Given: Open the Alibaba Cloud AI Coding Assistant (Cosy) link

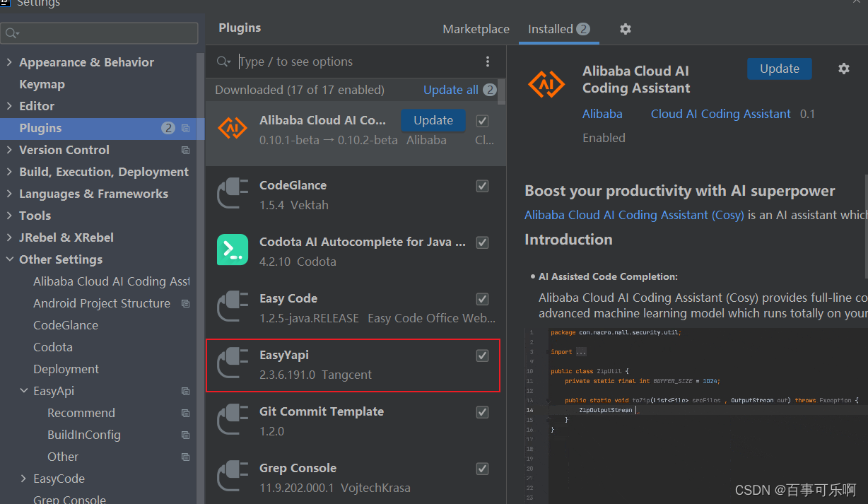Looking at the screenshot, I should click(x=634, y=215).
